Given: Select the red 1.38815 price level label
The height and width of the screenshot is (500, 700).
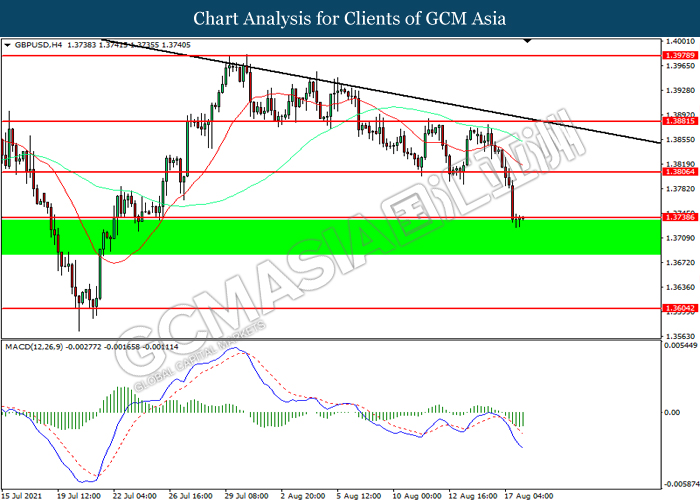Looking at the screenshot, I should (x=680, y=121).
